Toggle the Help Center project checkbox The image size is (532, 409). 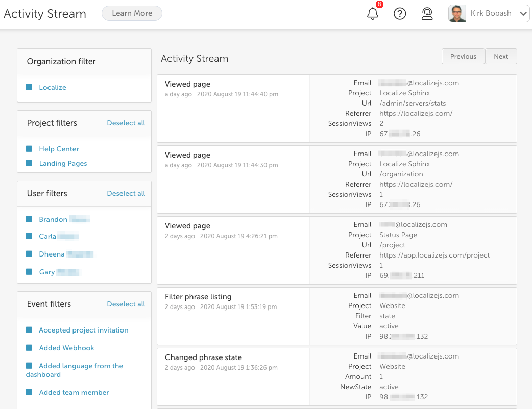pos(29,149)
